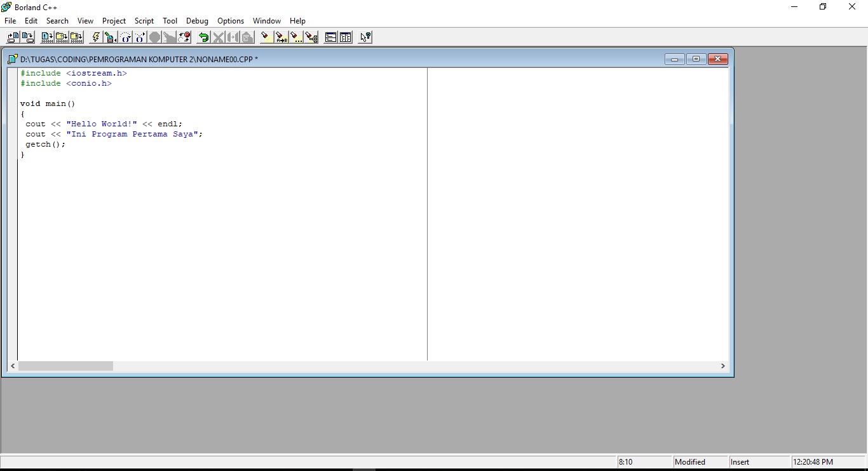This screenshot has width=868, height=471.
Task: Click the line 8:10 position indicator
Action: 626,461
